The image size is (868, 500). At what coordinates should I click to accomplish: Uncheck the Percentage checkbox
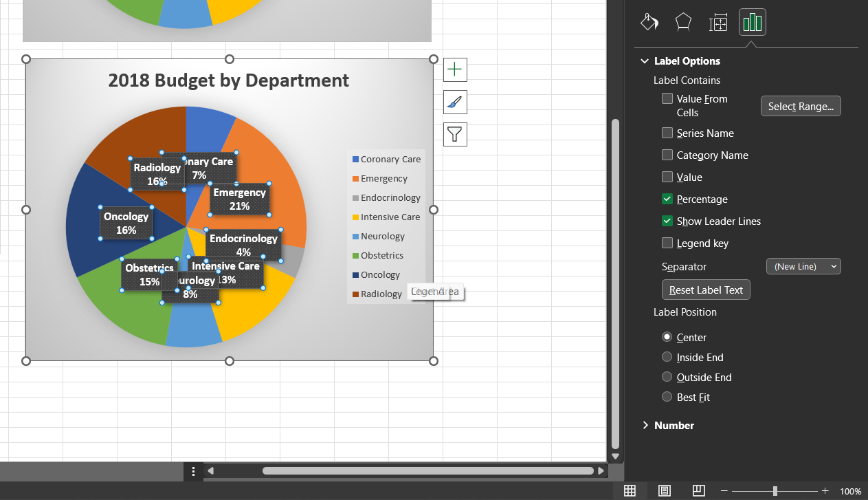[x=667, y=199]
